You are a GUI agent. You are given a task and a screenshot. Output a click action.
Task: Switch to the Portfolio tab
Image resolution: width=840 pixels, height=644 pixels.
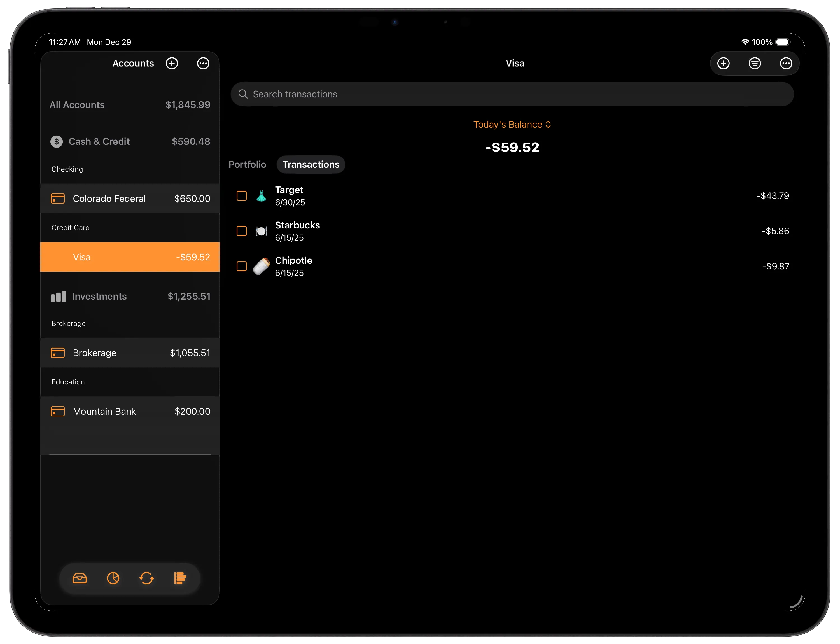(x=247, y=164)
